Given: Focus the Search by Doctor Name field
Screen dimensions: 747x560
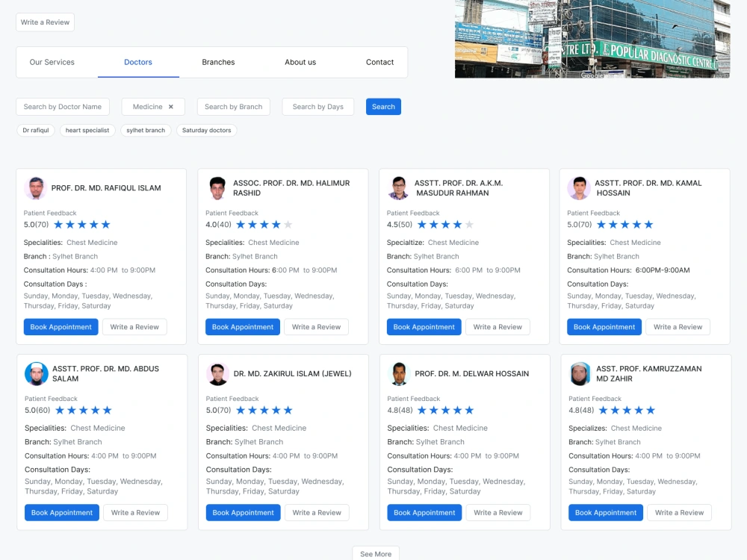Looking at the screenshot, I should [x=63, y=107].
